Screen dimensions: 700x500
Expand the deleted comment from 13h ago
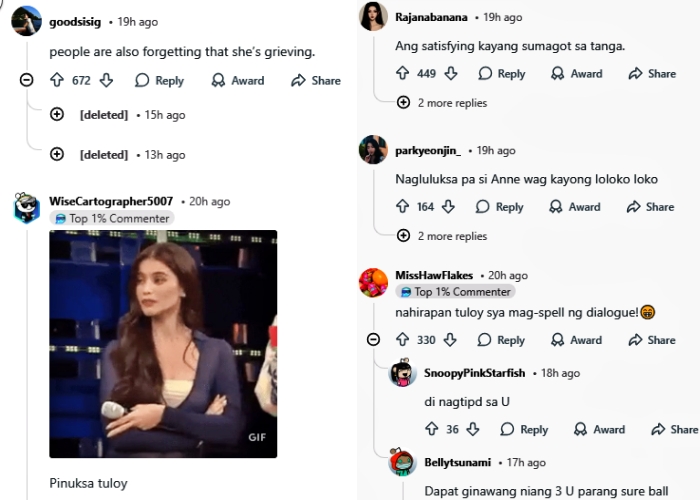click(x=57, y=154)
